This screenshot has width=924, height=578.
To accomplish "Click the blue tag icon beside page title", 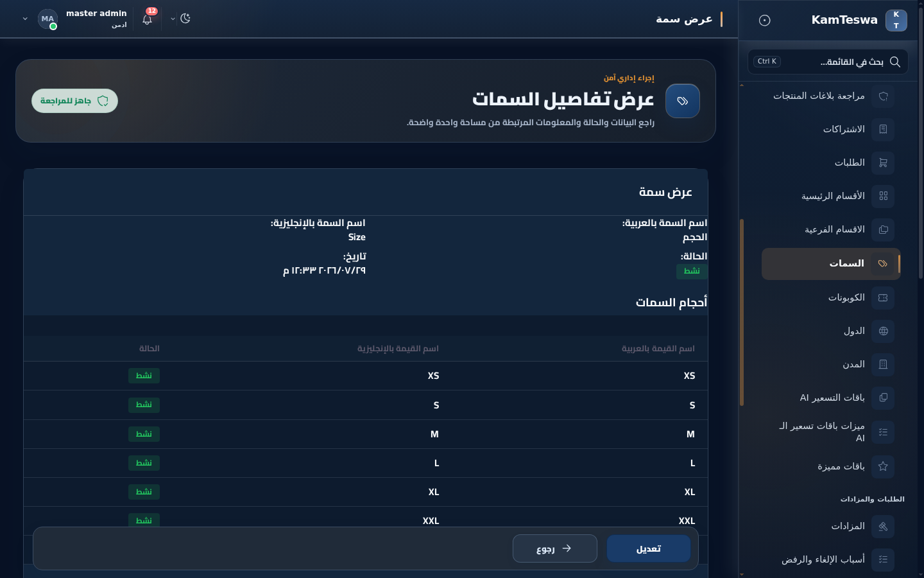I will coord(683,101).
